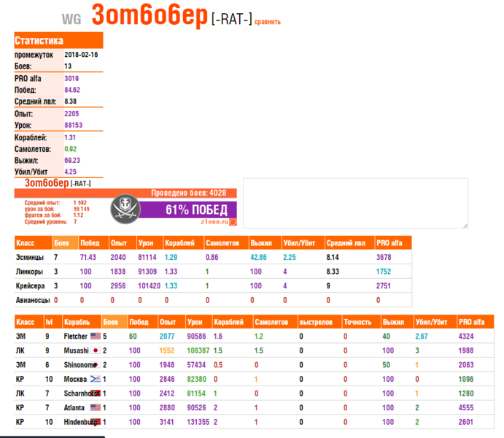Click the Japan flag next to Musashi
The width and height of the screenshot is (504, 438).
(x=96, y=350)
